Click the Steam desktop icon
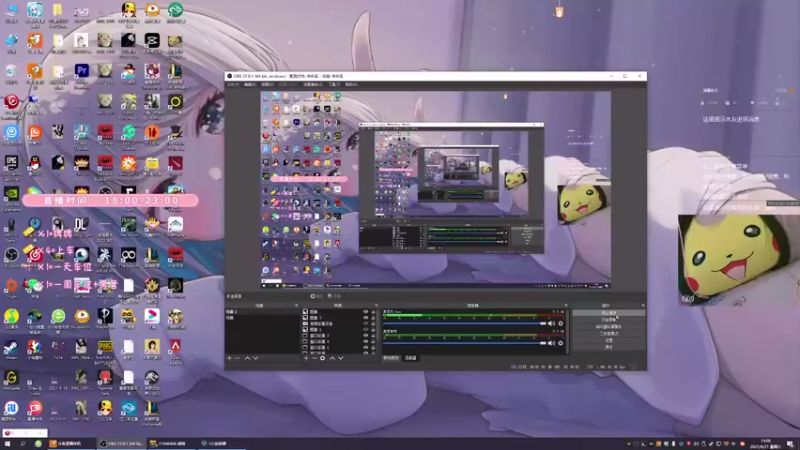The image size is (800, 450). point(11,347)
